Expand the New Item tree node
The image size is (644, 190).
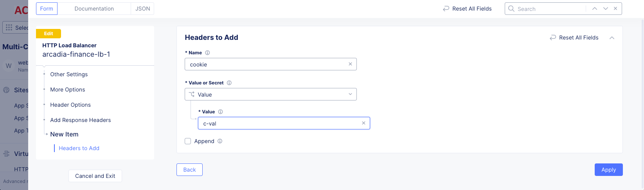coord(47,134)
